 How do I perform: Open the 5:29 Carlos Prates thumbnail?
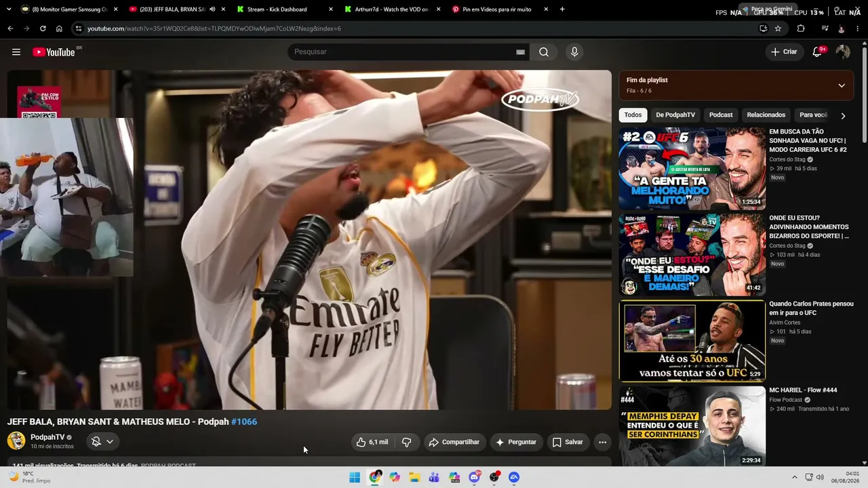pyautogui.click(x=692, y=341)
